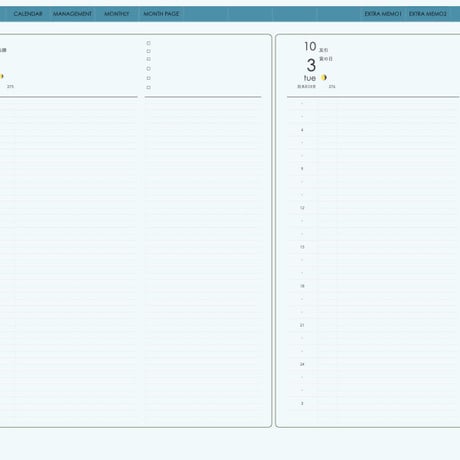Tick the fourth to-do checkbox from top
The height and width of the screenshot is (460, 460).
point(149,69)
